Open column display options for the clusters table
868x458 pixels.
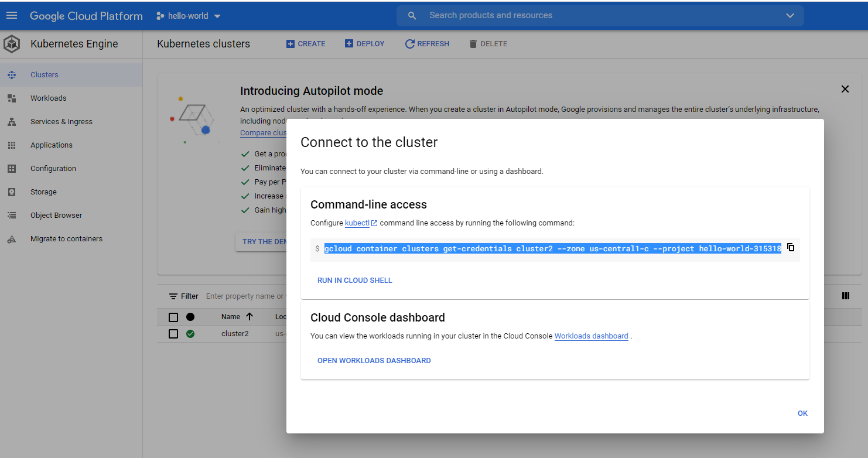point(845,296)
